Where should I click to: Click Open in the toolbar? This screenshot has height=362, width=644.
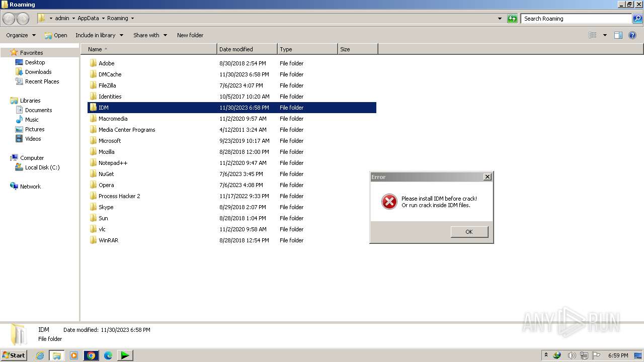point(56,35)
